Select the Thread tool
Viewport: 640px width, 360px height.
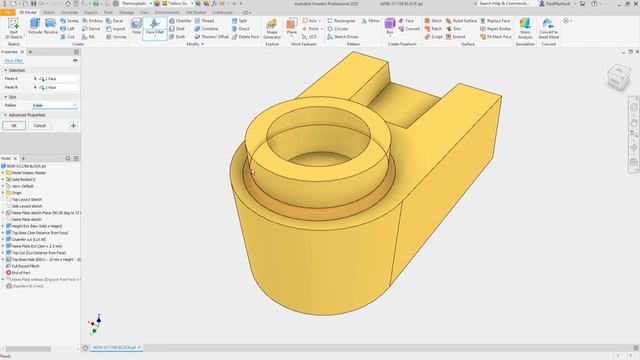click(x=204, y=21)
